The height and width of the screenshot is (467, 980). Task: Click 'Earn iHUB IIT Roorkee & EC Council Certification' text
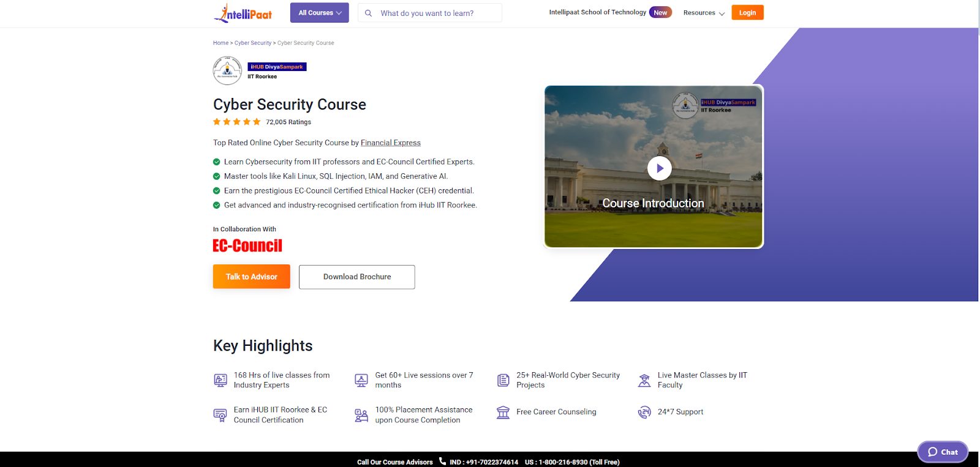point(281,415)
